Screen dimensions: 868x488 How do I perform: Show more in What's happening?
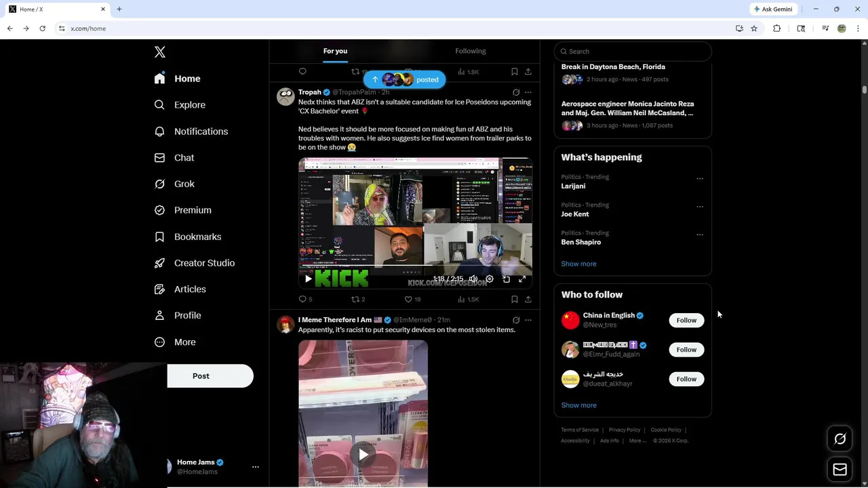click(x=578, y=264)
